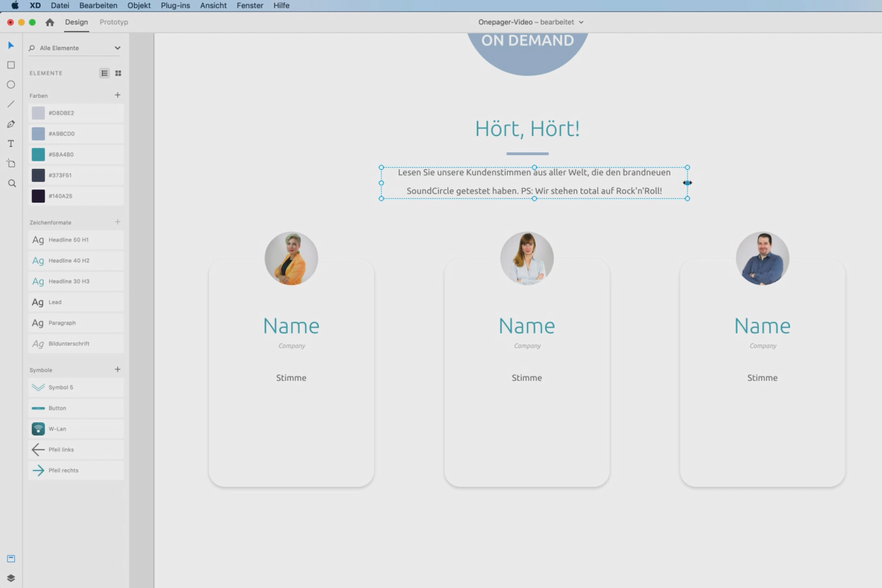The width and height of the screenshot is (882, 588).
Task: Go to the XD home screen
Action: [50, 22]
